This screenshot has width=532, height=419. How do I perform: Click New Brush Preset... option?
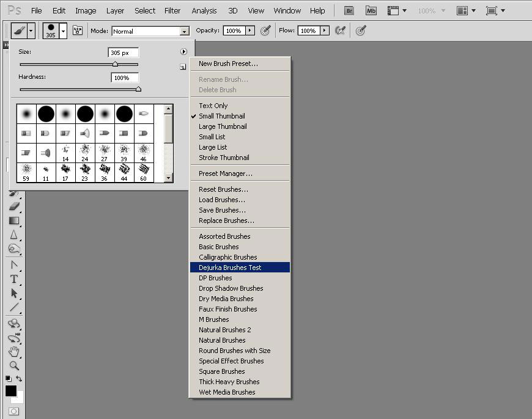[228, 64]
